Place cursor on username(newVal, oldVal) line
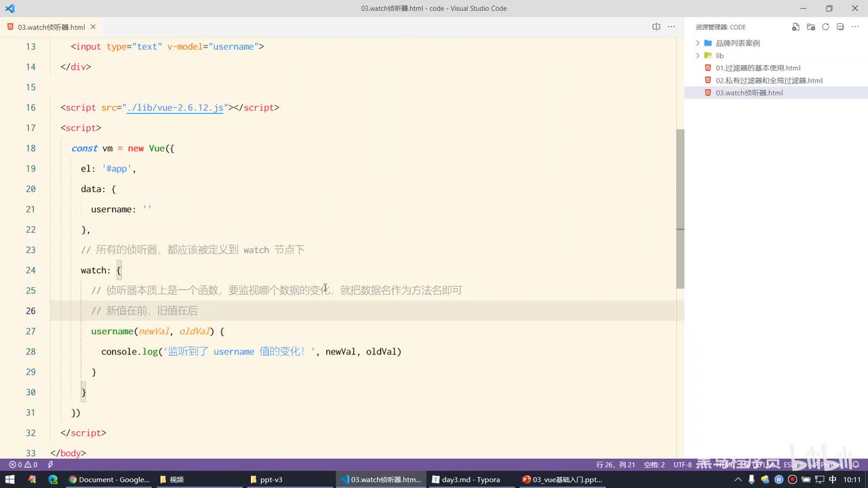Screen dimensions: 868x488 click(x=157, y=331)
